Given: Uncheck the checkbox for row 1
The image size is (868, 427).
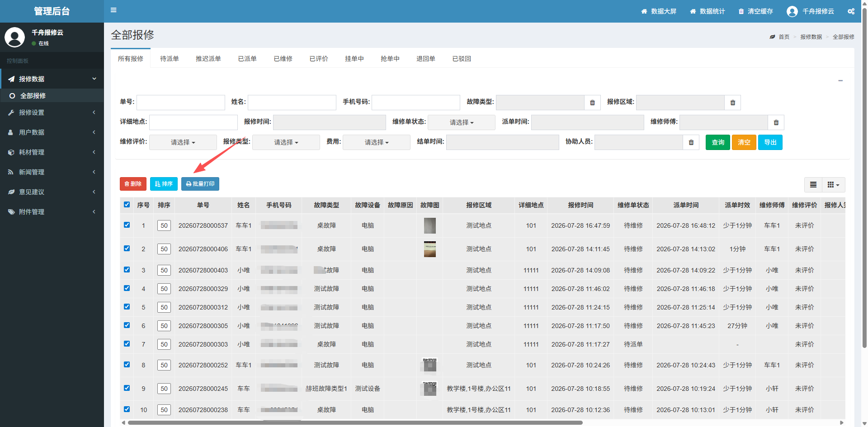Looking at the screenshot, I should click(127, 225).
